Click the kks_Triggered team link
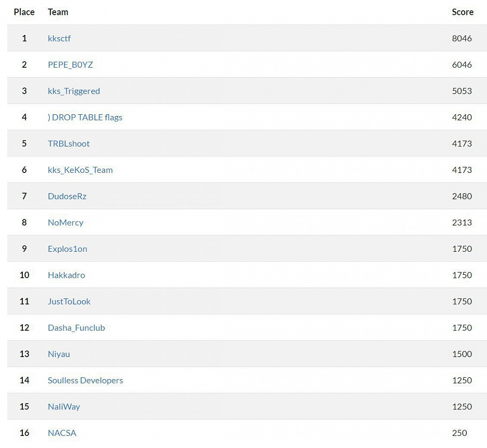Screen dimensions: 487x448 [74, 91]
